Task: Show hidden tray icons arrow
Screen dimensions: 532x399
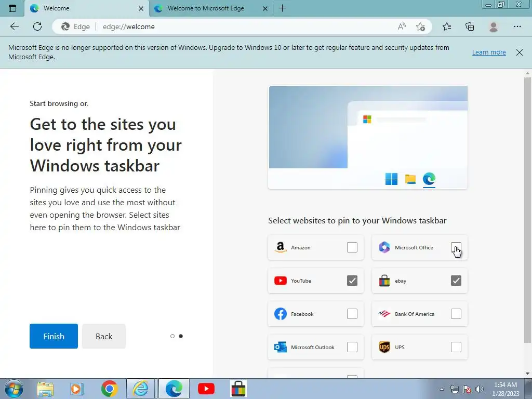Action: point(442,389)
